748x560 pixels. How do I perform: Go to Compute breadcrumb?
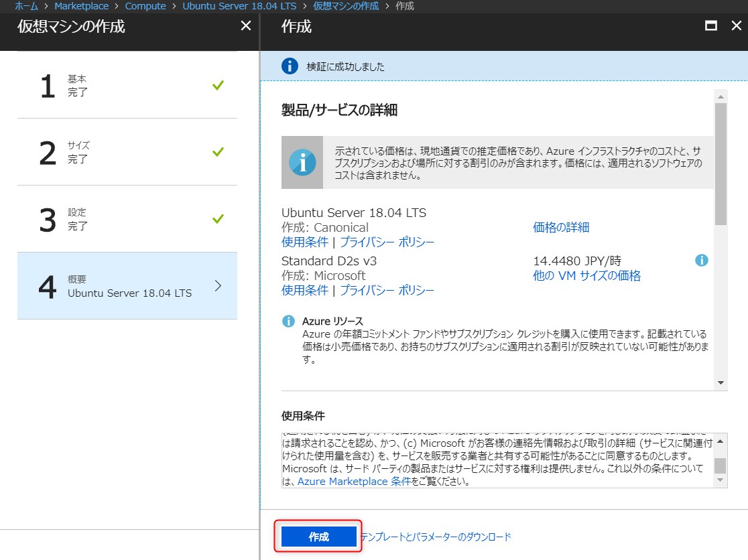(145, 6)
